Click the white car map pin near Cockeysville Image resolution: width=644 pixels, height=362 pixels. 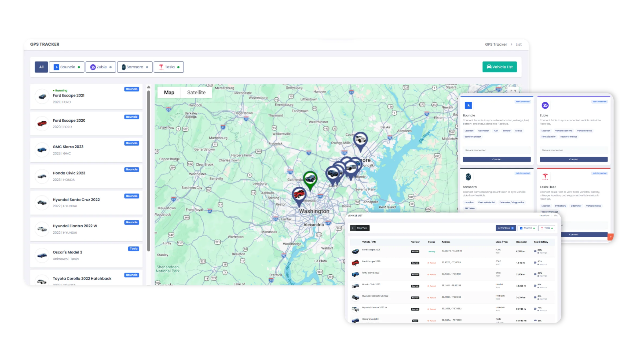click(360, 140)
